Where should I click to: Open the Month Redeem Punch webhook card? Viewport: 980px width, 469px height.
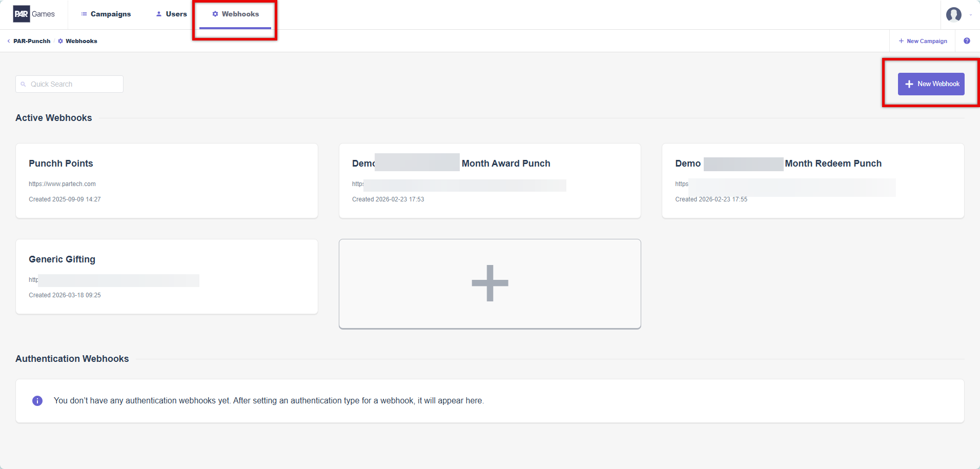[813, 181]
